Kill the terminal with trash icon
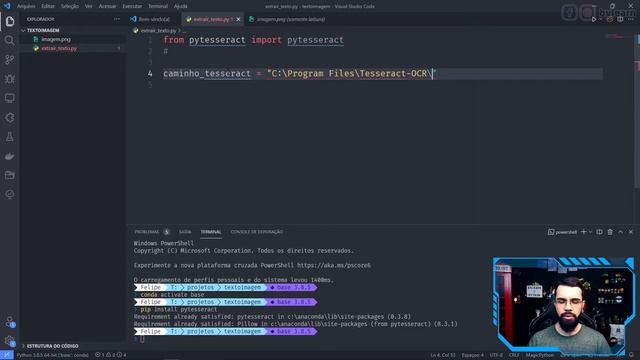This screenshot has height=360, width=640. [x=610, y=232]
